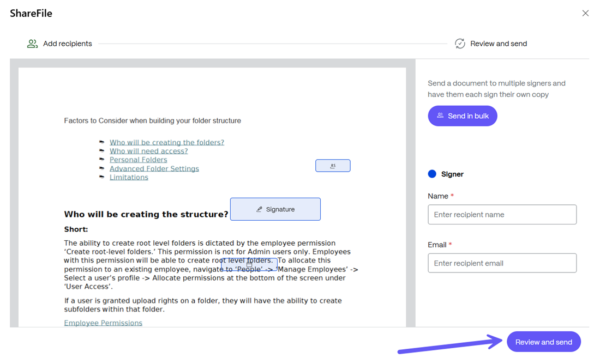Open the Advanced Folder Settings link
Image resolution: width=600 pixels, height=364 pixels.
tap(154, 168)
